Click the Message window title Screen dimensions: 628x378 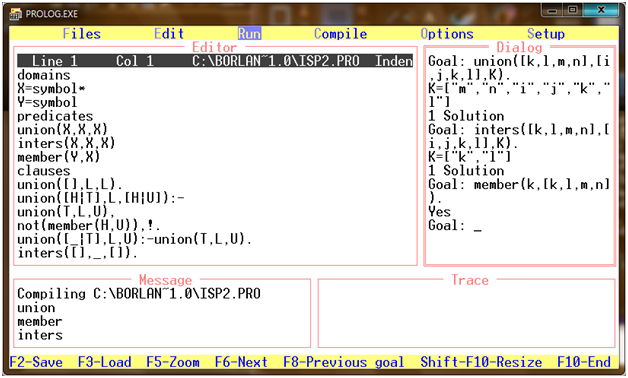point(165,280)
